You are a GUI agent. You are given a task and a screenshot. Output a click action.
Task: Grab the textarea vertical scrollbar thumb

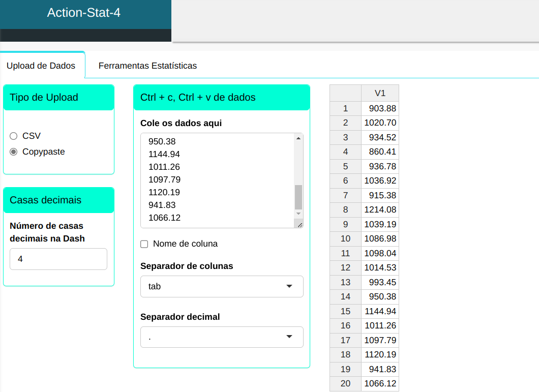click(298, 197)
